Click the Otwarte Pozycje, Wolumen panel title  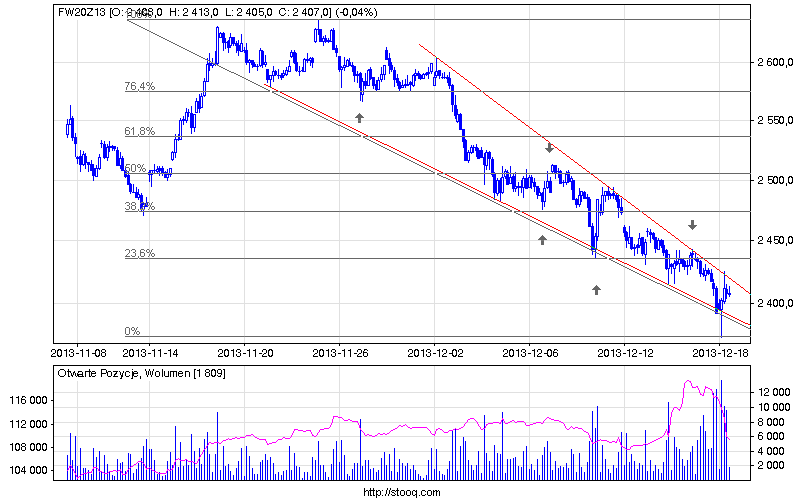[141, 373]
